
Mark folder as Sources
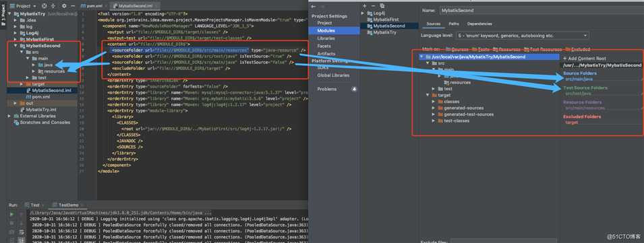pos(457,49)
